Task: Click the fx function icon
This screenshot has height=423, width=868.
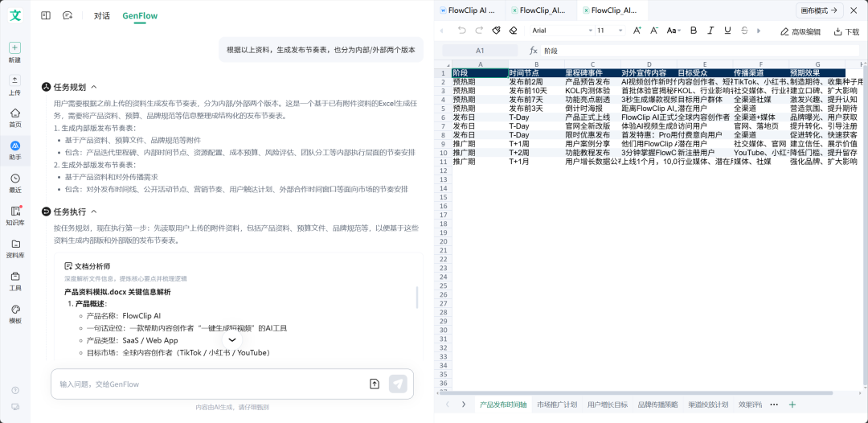Action: click(534, 51)
